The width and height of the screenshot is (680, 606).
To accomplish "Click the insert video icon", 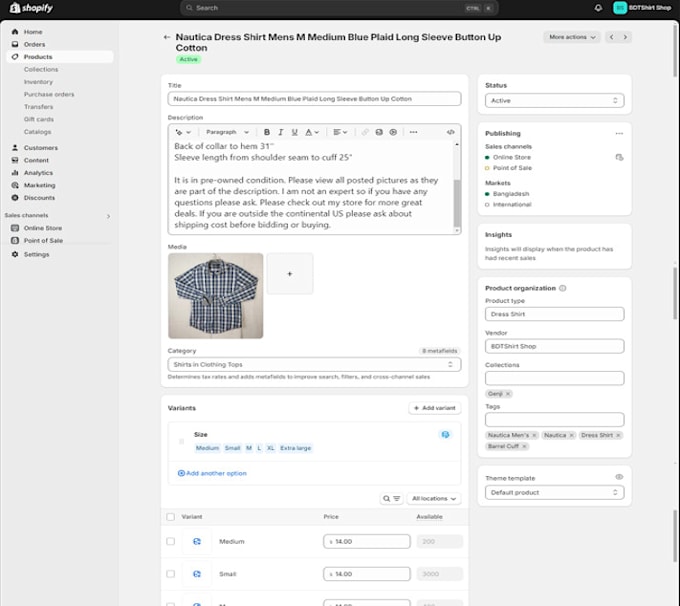I will [x=393, y=132].
